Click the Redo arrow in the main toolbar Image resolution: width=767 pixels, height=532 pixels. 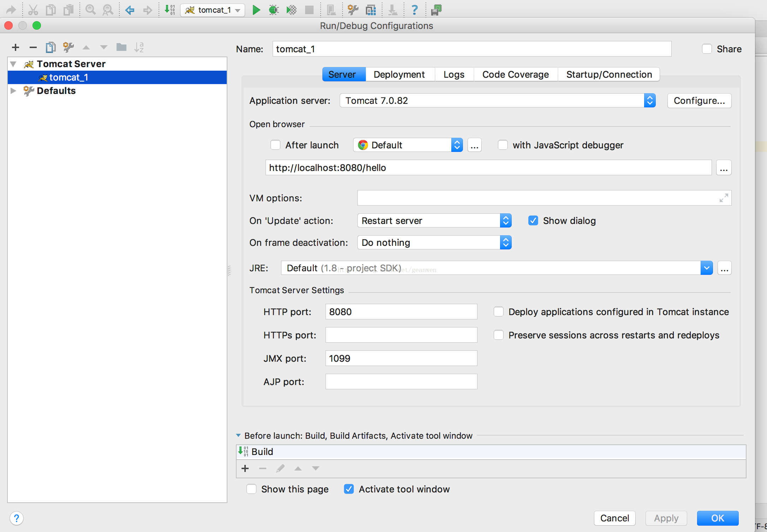pos(12,10)
